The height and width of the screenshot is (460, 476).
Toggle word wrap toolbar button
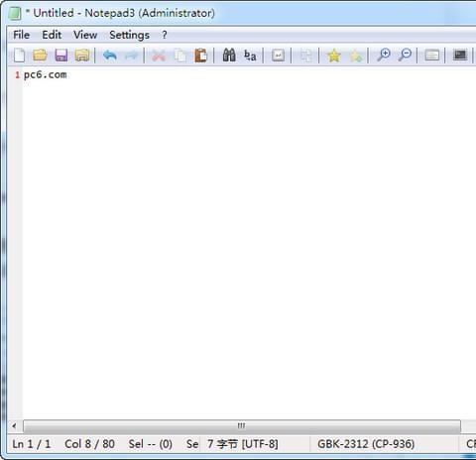tap(278, 56)
